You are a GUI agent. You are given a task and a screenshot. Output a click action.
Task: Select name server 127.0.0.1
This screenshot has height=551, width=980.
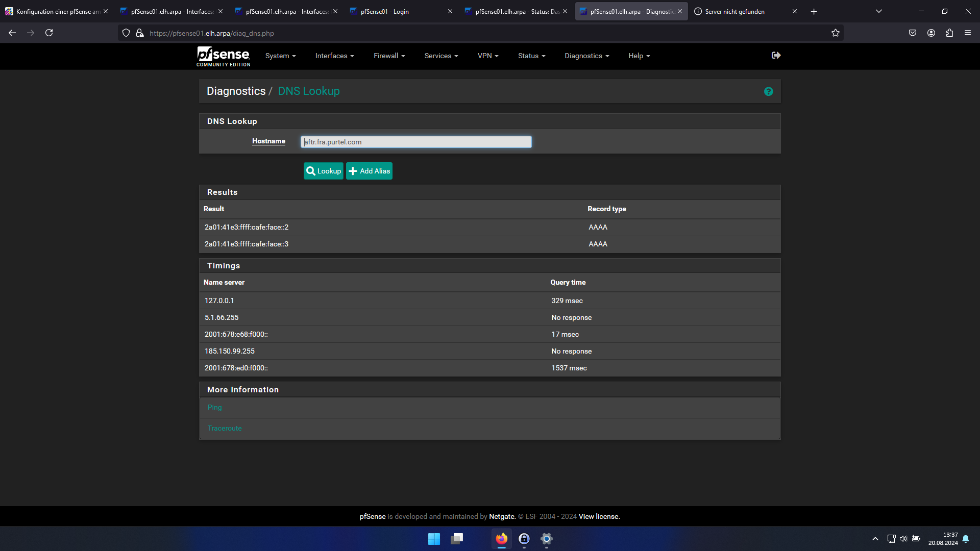pos(219,300)
